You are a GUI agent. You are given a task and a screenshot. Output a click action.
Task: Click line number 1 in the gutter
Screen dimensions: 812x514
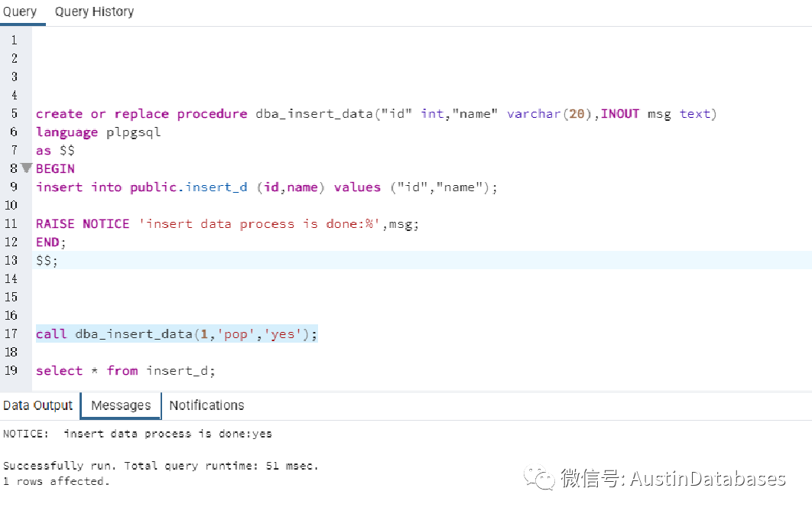pos(14,40)
